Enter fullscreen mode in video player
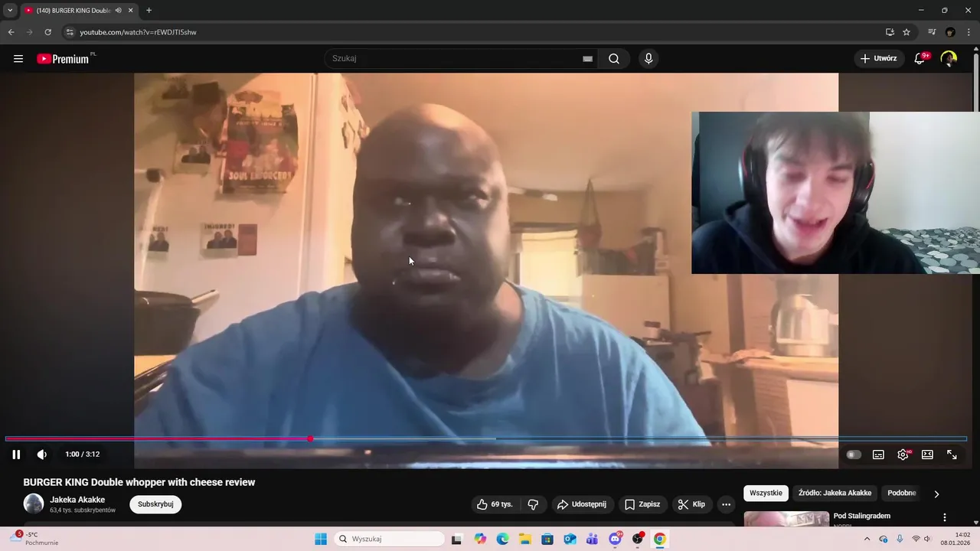This screenshot has width=980, height=551. (952, 455)
